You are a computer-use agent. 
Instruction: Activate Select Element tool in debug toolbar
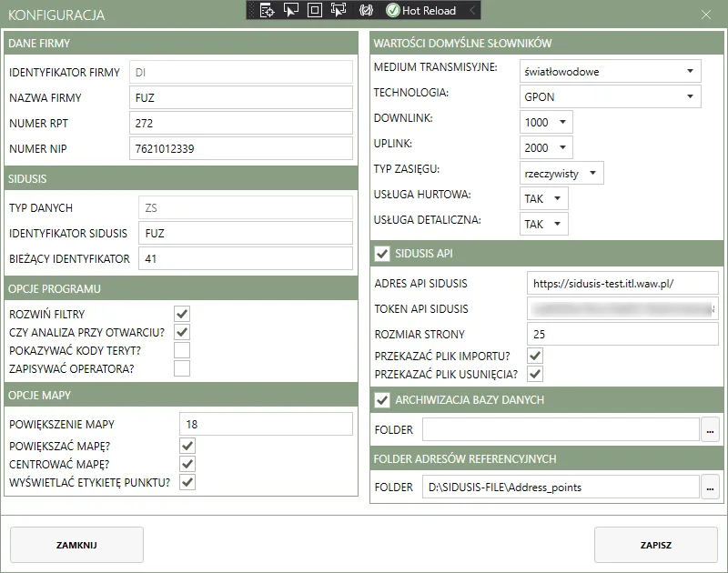point(291,10)
